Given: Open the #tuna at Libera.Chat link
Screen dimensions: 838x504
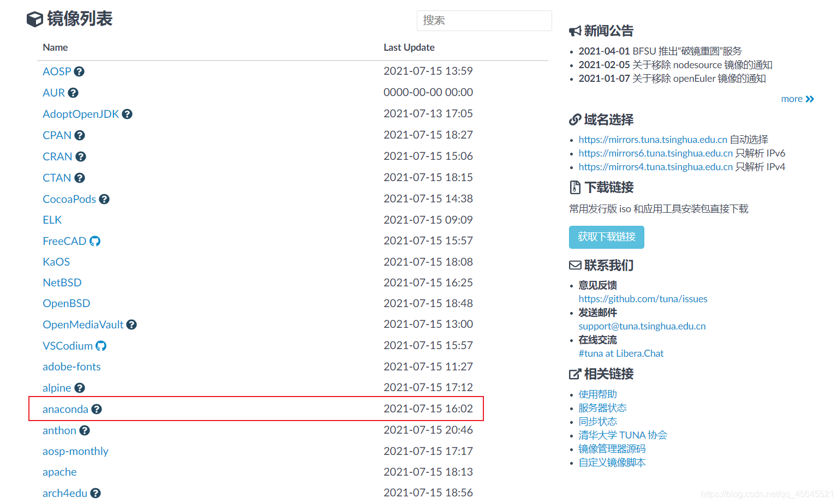Looking at the screenshot, I should [x=621, y=353].
